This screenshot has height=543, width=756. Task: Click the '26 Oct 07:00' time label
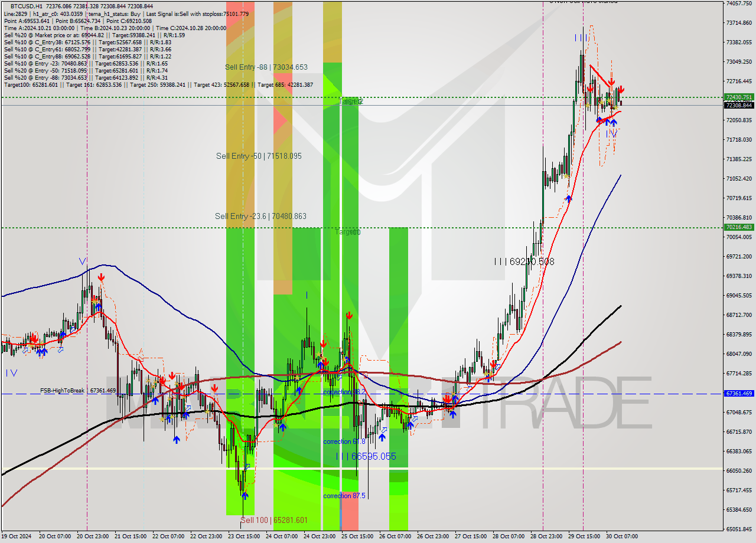tap(395, 537)
